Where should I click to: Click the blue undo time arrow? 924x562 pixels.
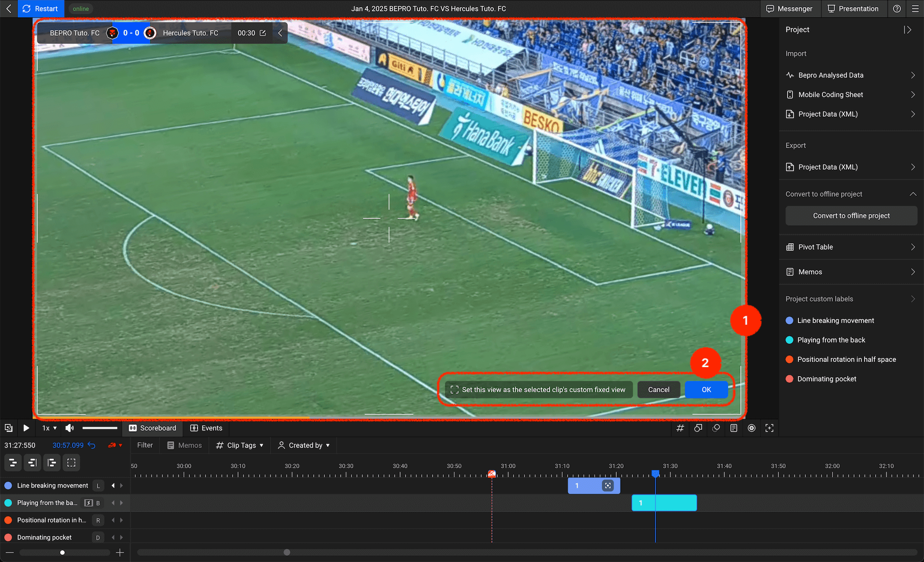pyautogui.click(x=91, y=445)
